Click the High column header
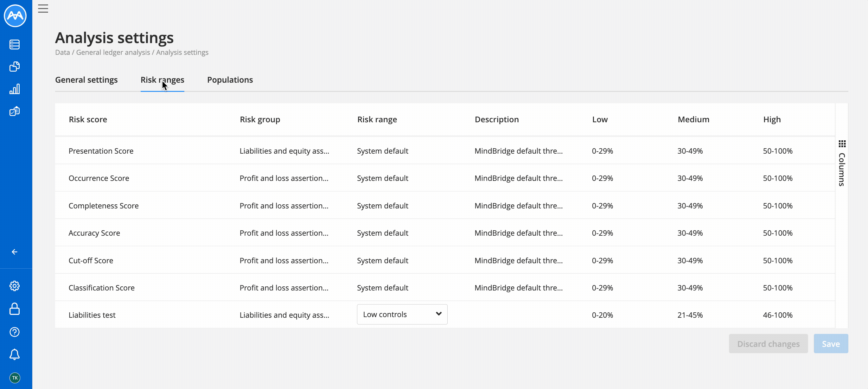This screenshot has width=868, height=389. [772, 120]
